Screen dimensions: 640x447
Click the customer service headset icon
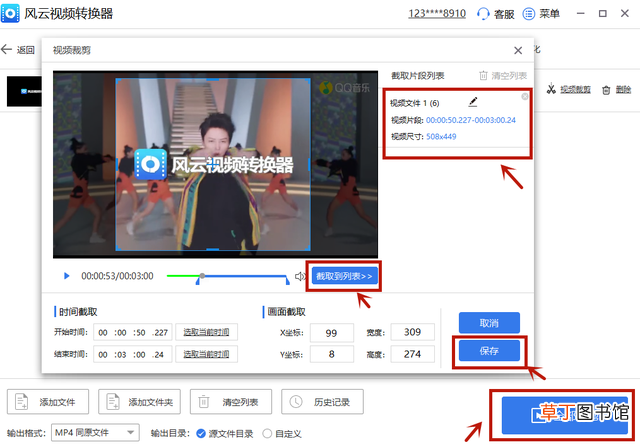[483, 13]
